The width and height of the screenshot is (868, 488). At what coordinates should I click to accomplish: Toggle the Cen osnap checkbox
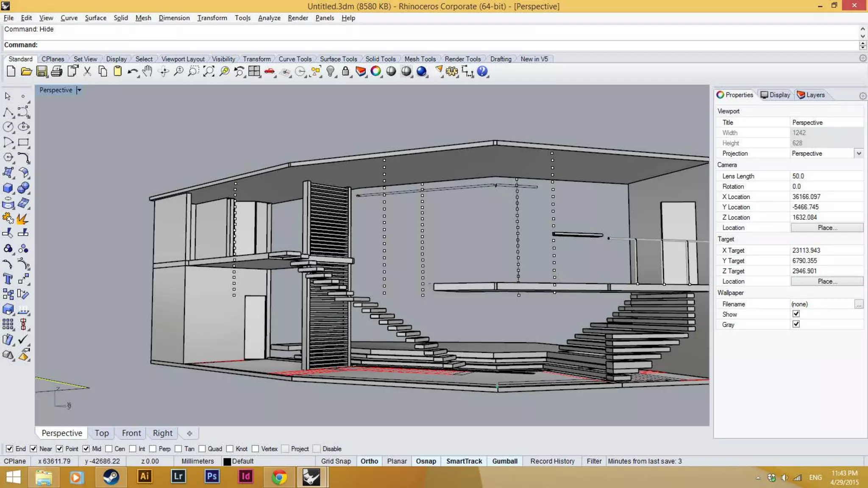click(109, 449)
